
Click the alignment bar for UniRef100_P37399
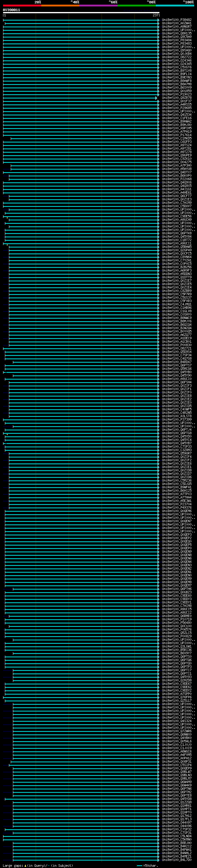click(x=81, y=420)
